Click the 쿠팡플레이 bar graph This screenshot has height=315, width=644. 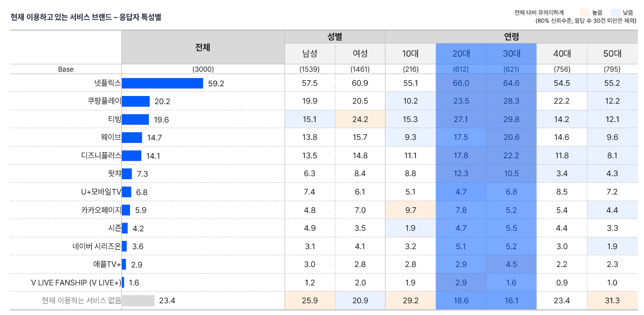tap(136, 101)
